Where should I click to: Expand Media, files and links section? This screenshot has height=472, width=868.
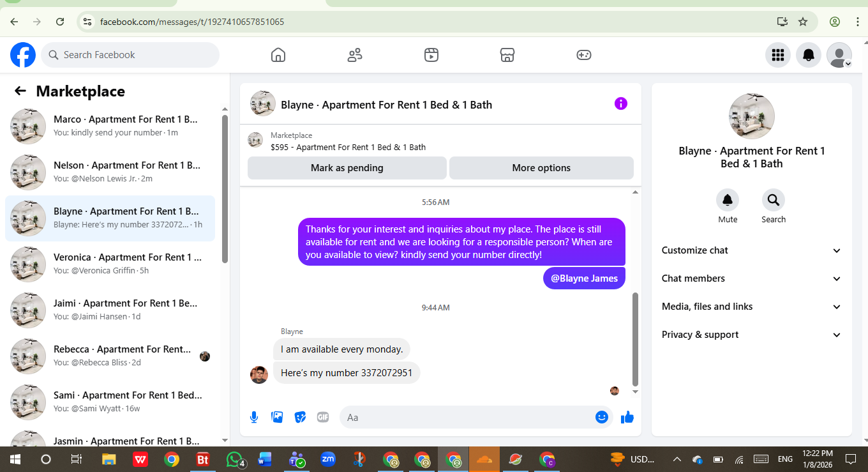[x=752, y=307]
